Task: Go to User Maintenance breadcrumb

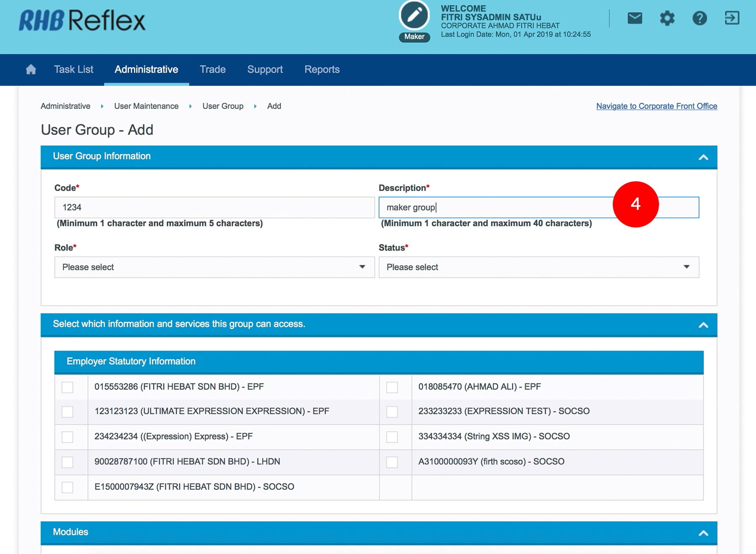Action: click(x=146, y=106)
